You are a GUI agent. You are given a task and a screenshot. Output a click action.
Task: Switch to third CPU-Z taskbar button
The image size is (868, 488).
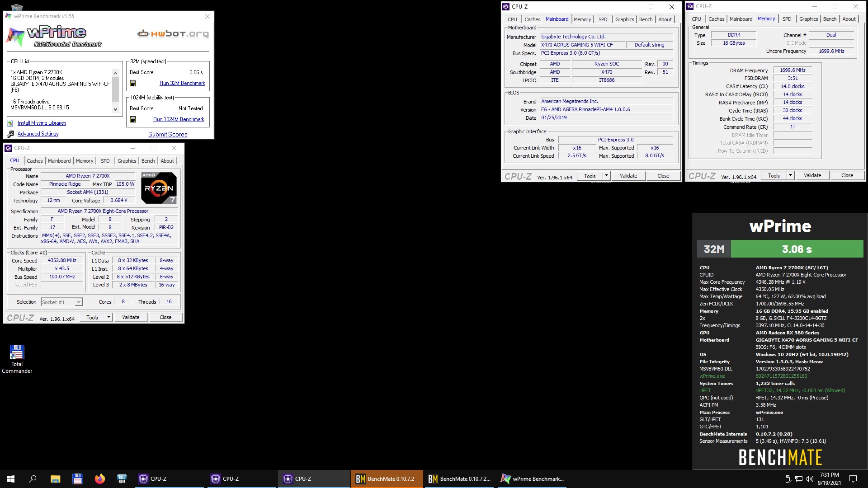314,479
